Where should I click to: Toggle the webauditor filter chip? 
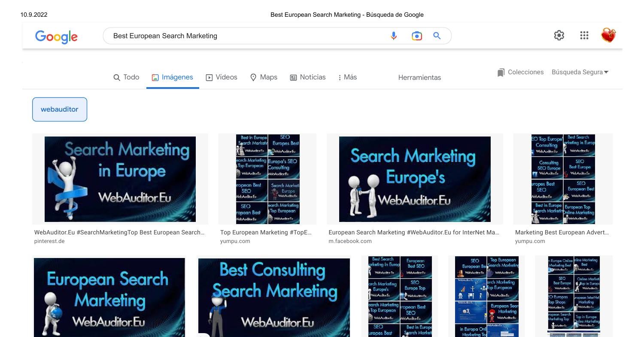tap(59, 109)
